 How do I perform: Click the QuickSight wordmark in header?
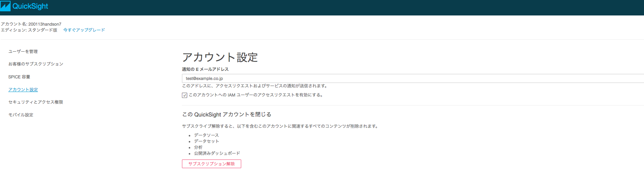tap(30, 6)
